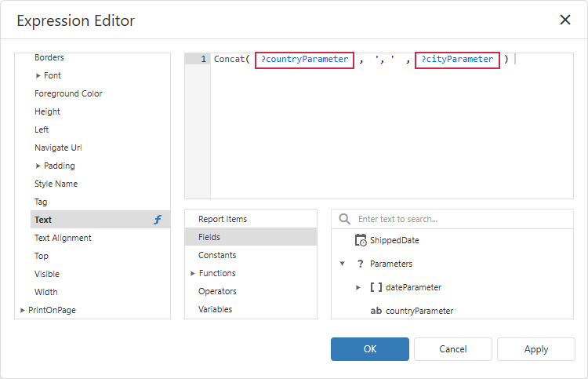The image size is (588, 379).
Task: Click the brackets icon beside dateParameter
Action: [376, 287]
